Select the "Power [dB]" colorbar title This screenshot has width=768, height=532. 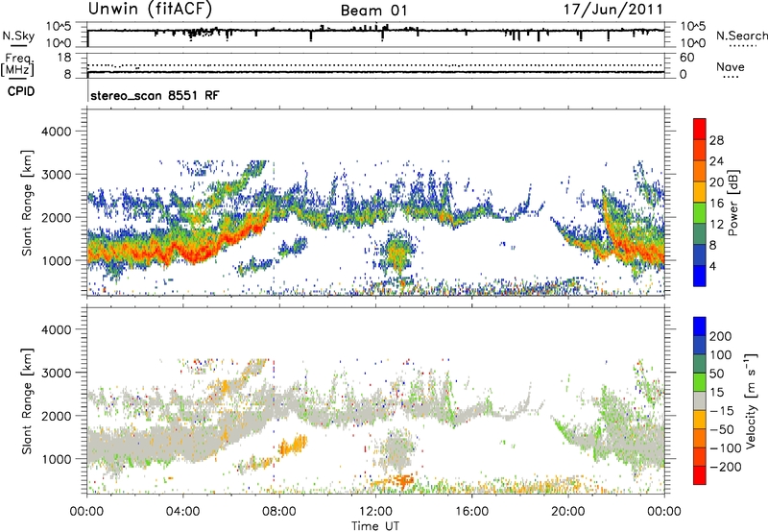[x=732, y=203]
